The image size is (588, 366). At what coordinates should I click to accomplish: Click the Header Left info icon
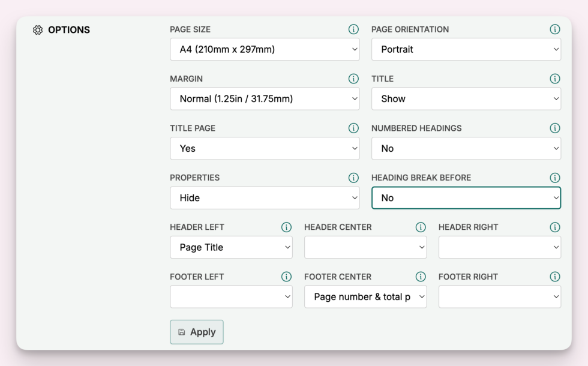click(x=286, y=227)
